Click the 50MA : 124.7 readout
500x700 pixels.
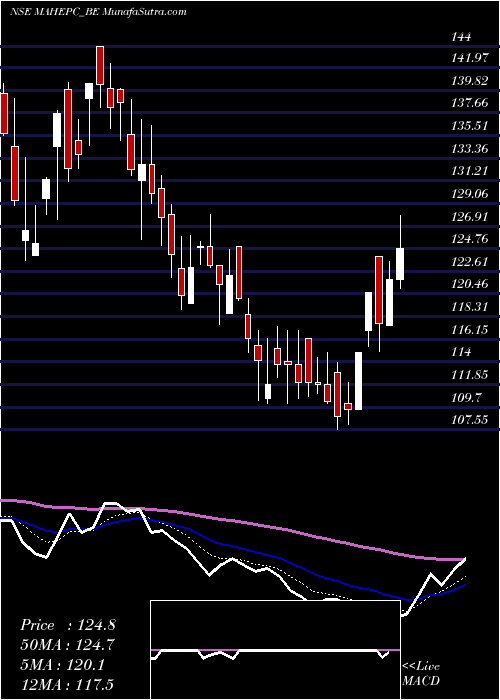coord(67,645)
